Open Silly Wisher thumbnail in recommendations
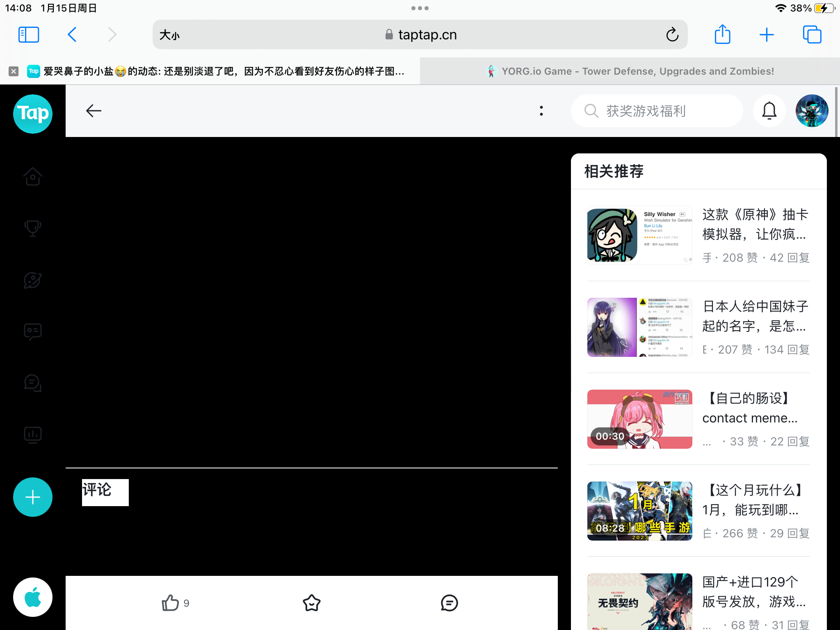The width and height of the screenshot is (840, 630). [x=640, y=235]
